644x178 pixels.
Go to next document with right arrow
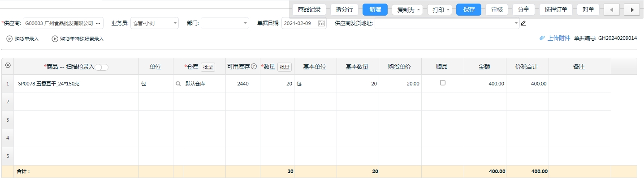(632, 9)
